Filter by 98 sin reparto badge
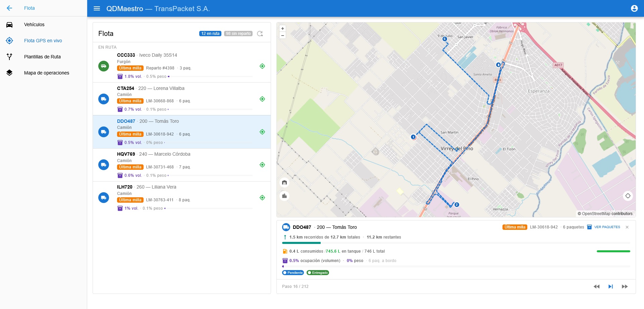This screenshot has width=644, height=309. point(238,34)
